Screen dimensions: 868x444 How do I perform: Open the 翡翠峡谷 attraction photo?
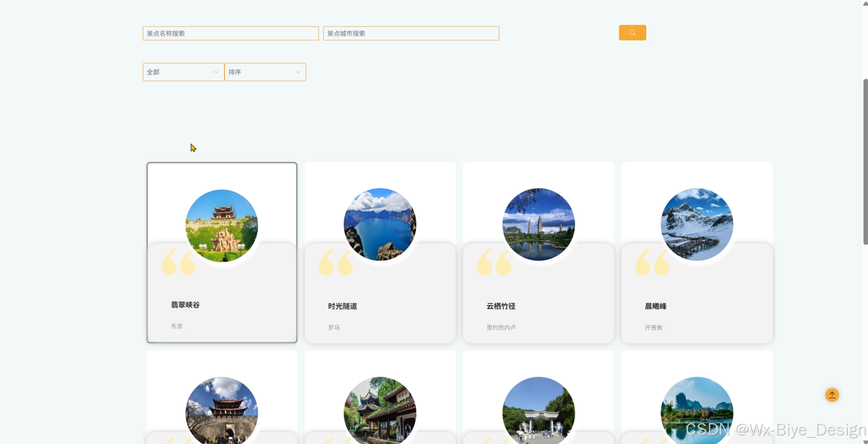coord(222,225)
